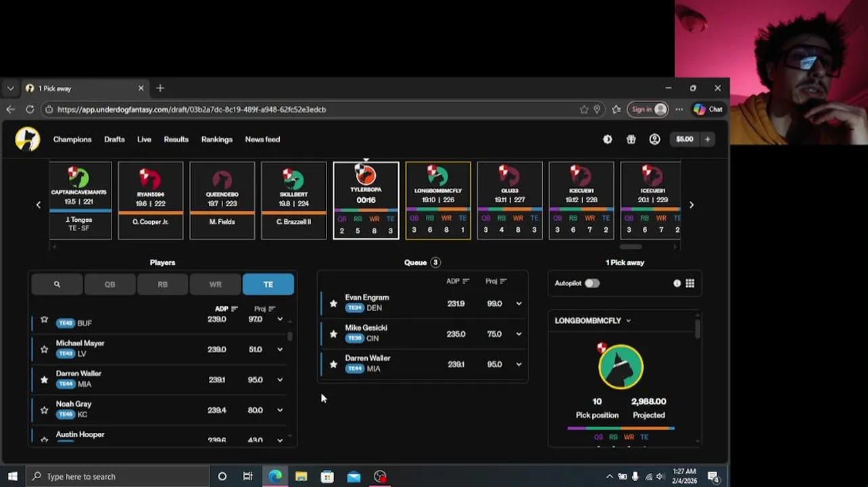Screen dimensions: 868x487
Task: Click the Windows taskbar search box
Action: point(118,476)
